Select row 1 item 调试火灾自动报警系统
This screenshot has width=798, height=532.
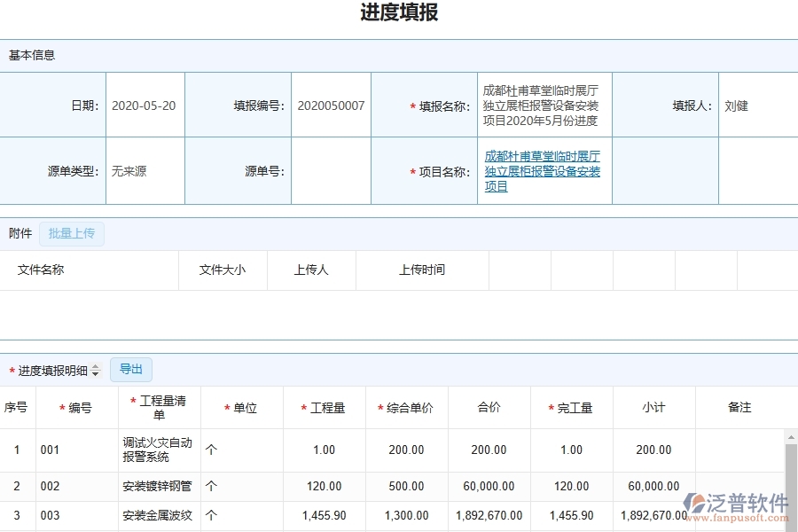pyautogui.click(x=158, y=450)
